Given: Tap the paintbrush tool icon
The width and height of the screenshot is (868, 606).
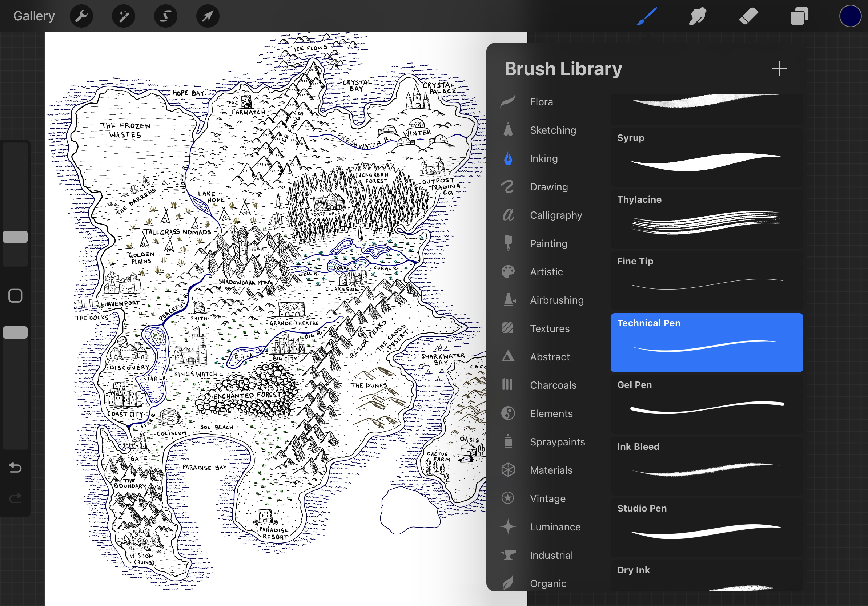Looking at the screenshot, I should pos(647,16).
